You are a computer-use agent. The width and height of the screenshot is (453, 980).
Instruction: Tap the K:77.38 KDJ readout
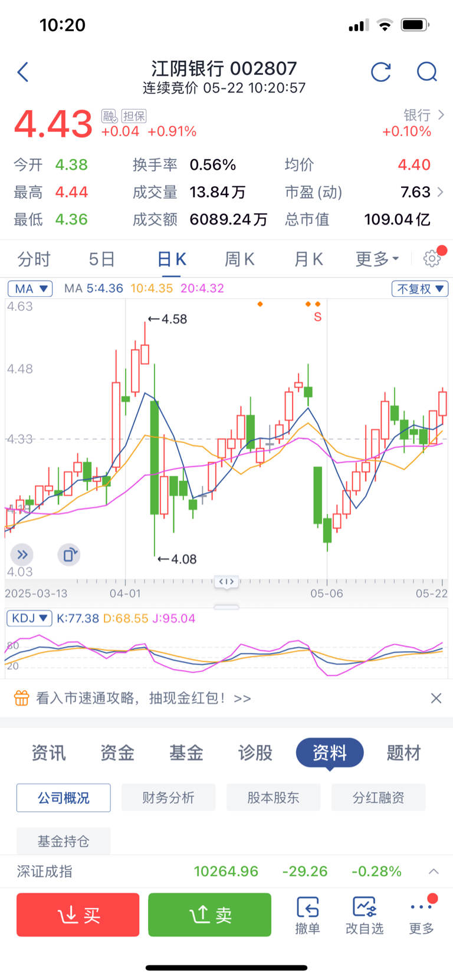pyautogui.click(x=77, y=618)
